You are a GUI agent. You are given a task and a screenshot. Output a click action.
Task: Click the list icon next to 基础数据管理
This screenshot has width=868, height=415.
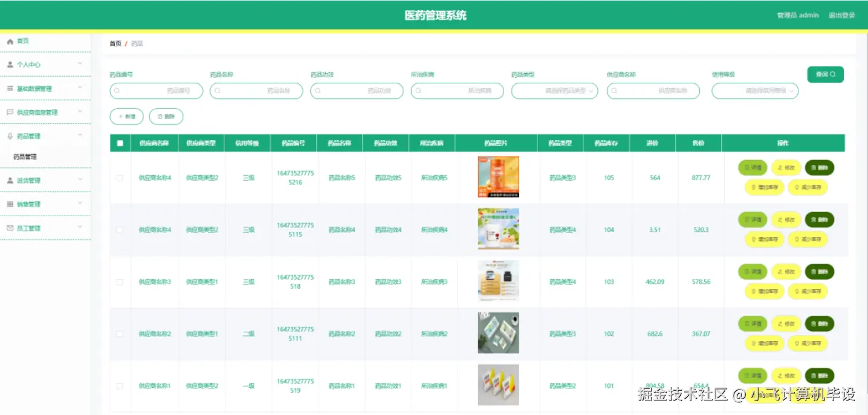(10, 88)
